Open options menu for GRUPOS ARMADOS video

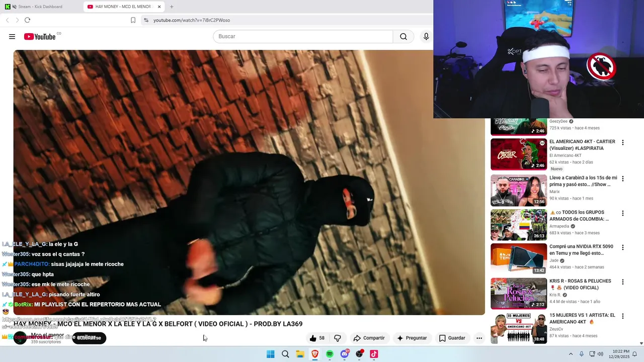point(623,213)
